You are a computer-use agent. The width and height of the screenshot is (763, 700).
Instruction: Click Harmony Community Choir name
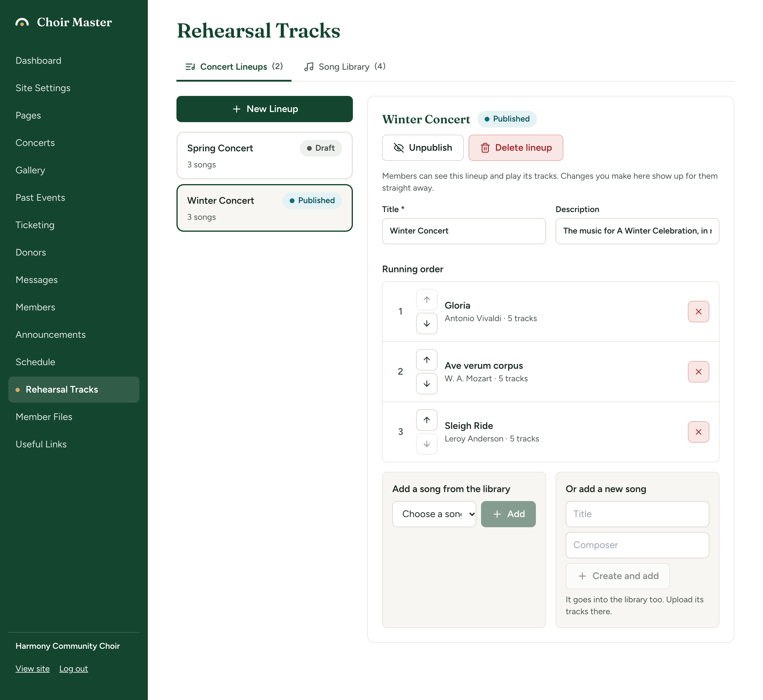tap(67, 646)
